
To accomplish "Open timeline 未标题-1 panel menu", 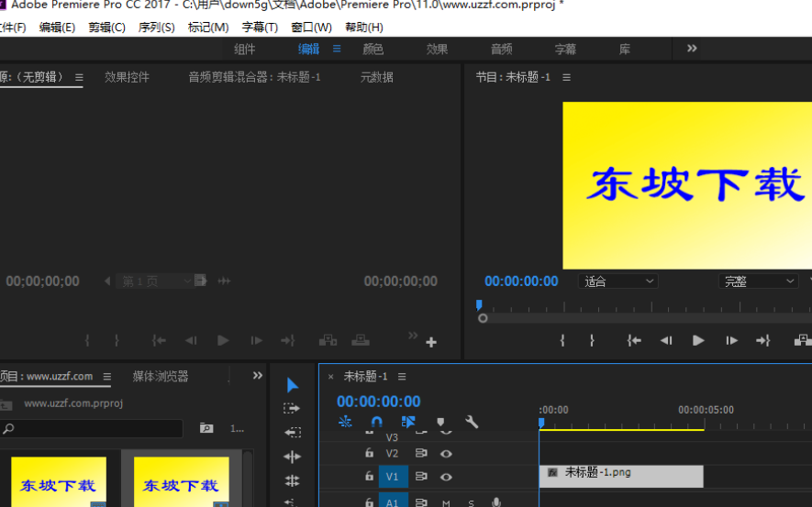I will pos(402,377).
